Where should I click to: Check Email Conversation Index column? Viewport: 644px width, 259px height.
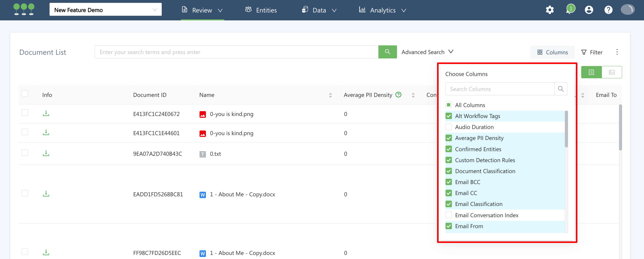pyautogui.click(x=449, y=215)
